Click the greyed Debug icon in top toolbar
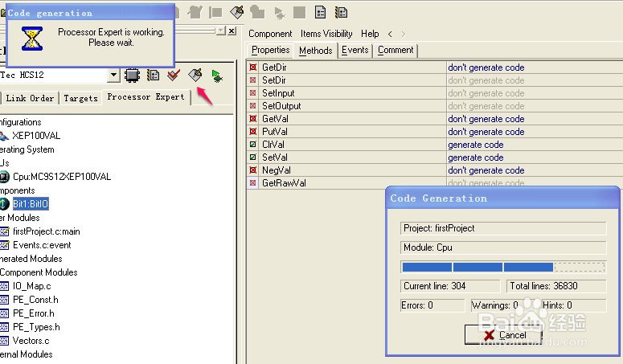This screenshot has height=364, width=623. pos(280,13)
